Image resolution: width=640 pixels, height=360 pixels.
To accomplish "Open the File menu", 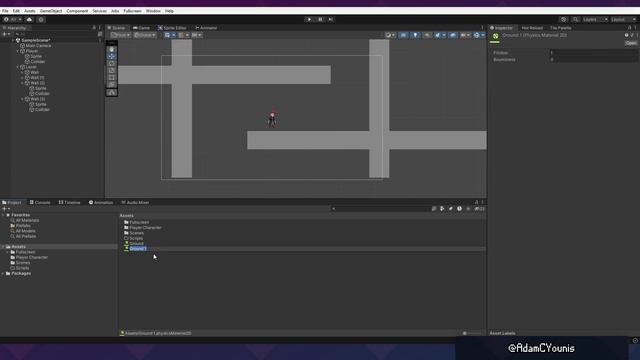I will click(x=5, y=11).
